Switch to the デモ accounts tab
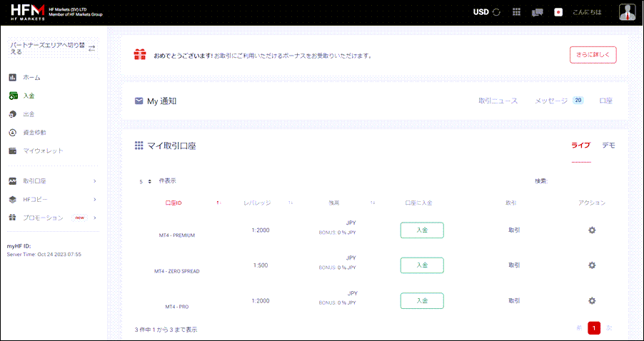 click(608, 145)
